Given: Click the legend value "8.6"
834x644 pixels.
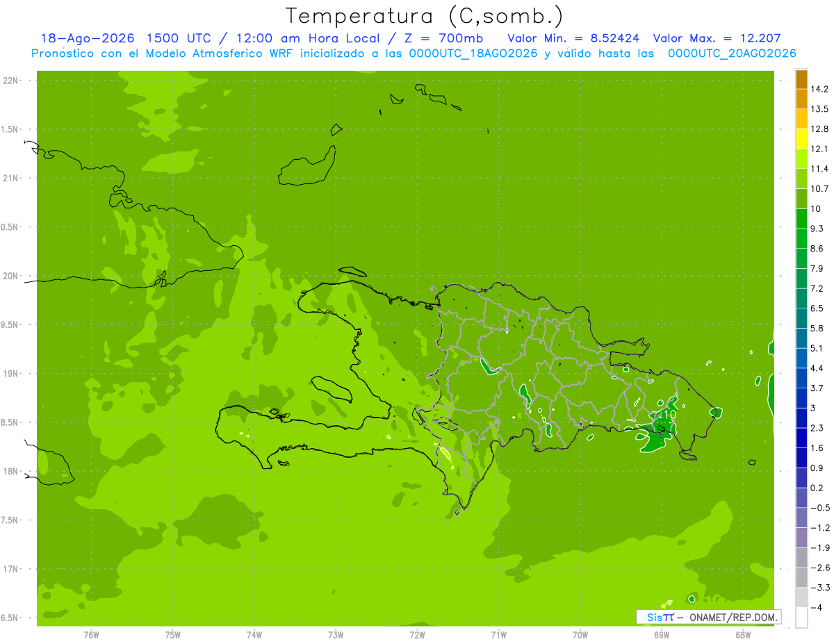Looking at the screenshot, I should (x=817, y=248).
